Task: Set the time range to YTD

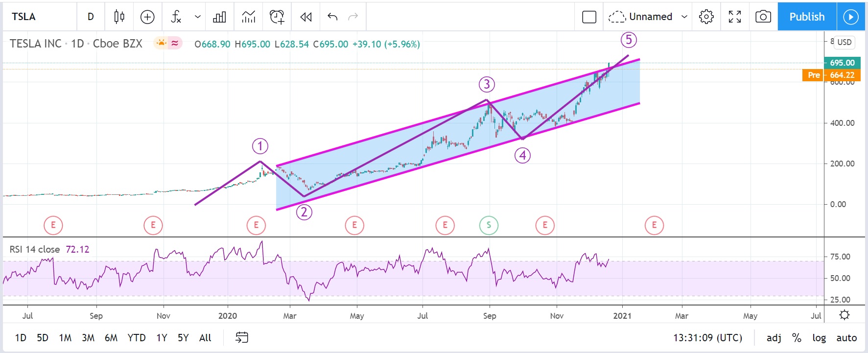Action: click(x=137, y=338)
